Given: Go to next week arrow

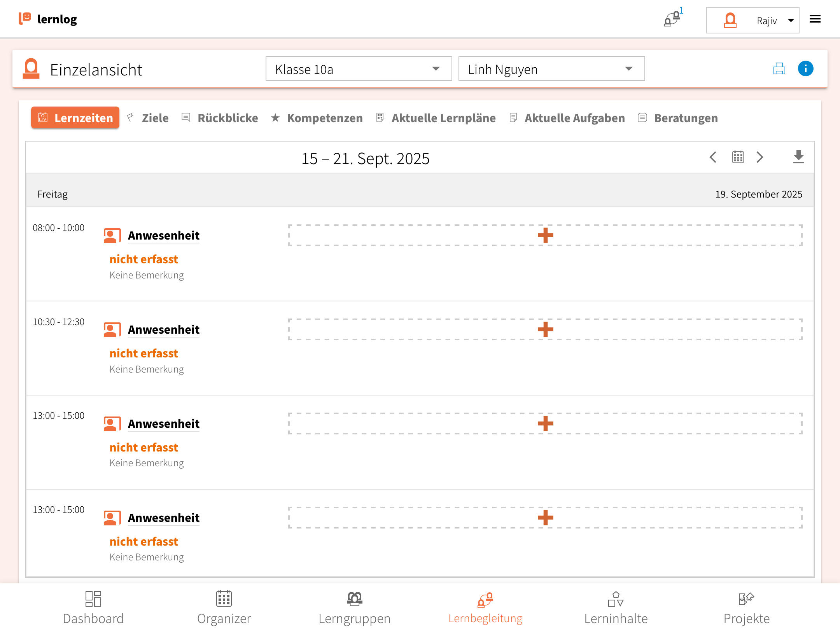Looking at the screenshot, I should coord(759,157).
